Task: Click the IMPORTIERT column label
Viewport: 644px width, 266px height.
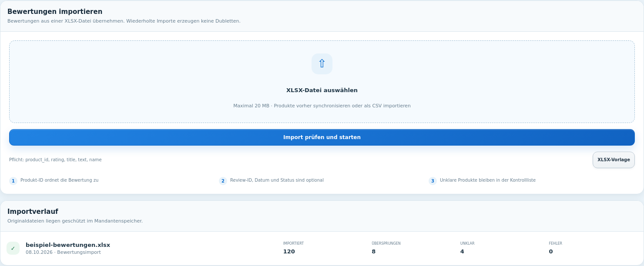Action: tap(293, 243)
